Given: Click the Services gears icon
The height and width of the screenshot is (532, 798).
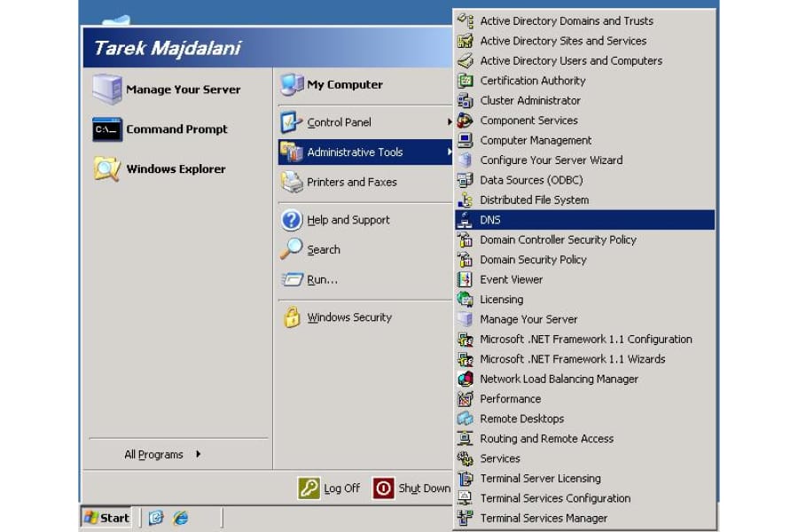Looking at the screenshot, I should pos(465,458).
